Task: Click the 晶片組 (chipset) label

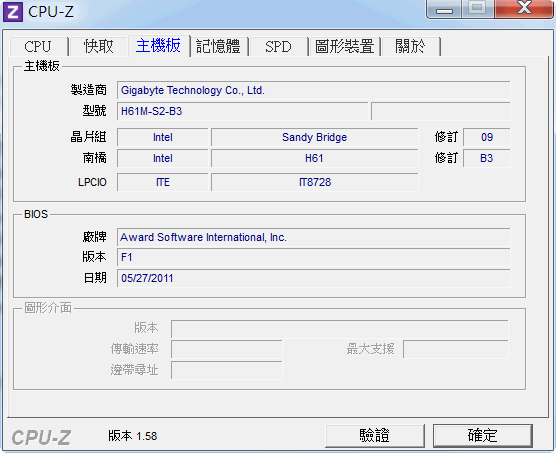Action: click(89, 137)
